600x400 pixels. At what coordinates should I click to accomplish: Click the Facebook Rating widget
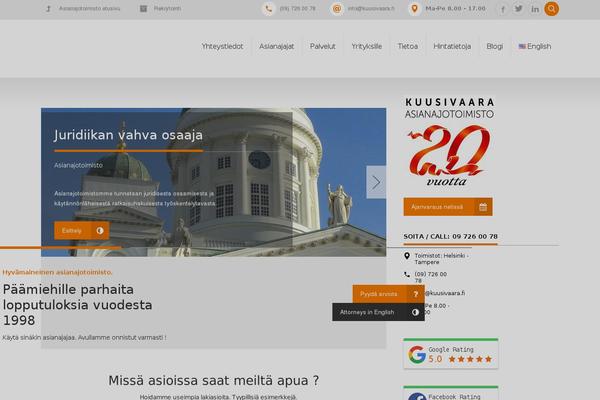[451, 393]
